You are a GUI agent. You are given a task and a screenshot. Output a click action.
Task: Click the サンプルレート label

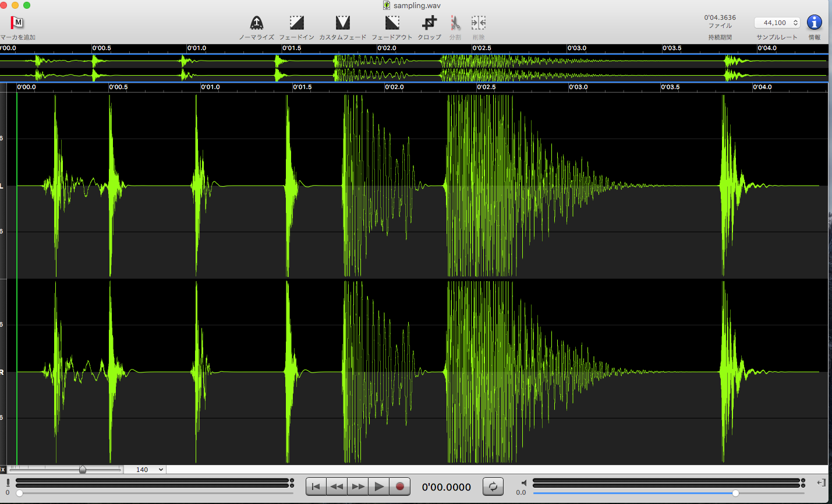click(x=777, y=37)
